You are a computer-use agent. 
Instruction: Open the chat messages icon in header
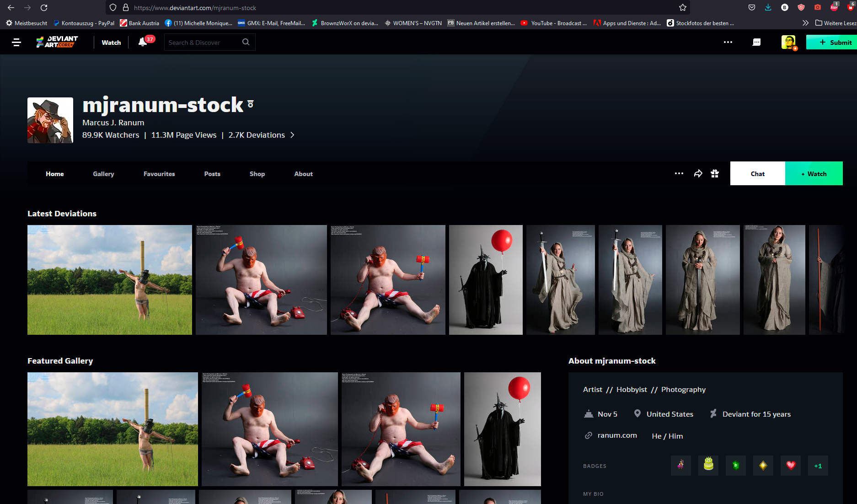tap(756, 42)
